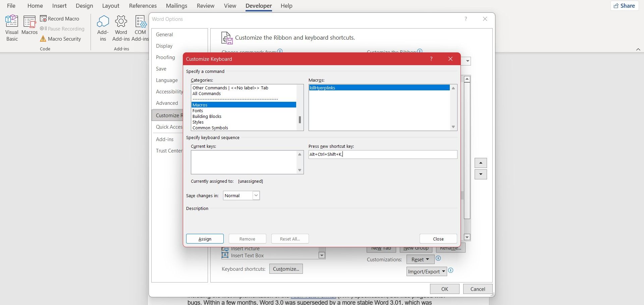Click the Current keys list box
Viewport: 644px width, 305px height.
247,162
